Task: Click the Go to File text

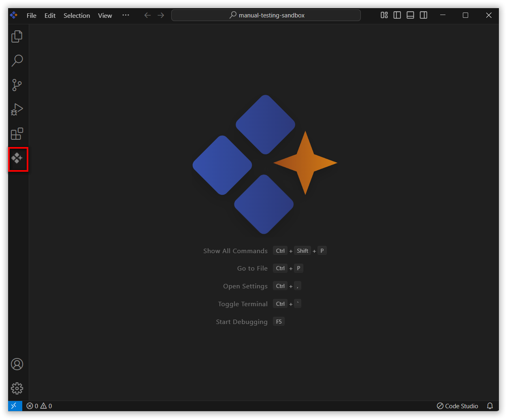Action: point(252,269)
